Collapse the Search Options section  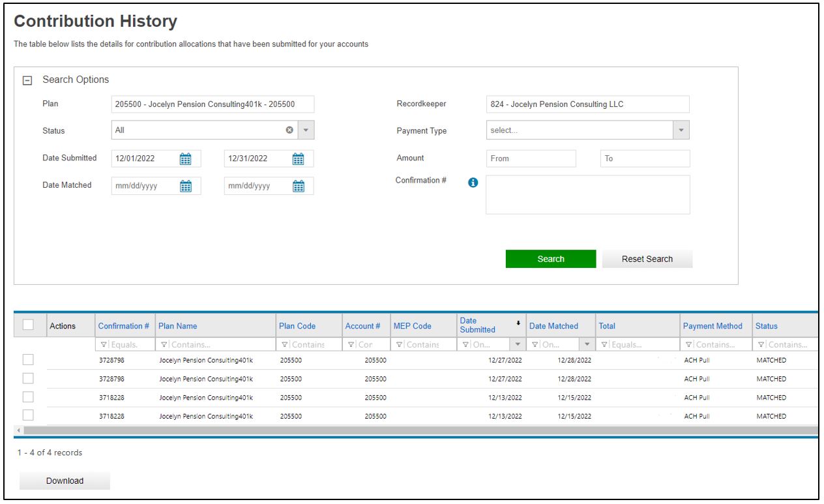[x=27, y=80]
